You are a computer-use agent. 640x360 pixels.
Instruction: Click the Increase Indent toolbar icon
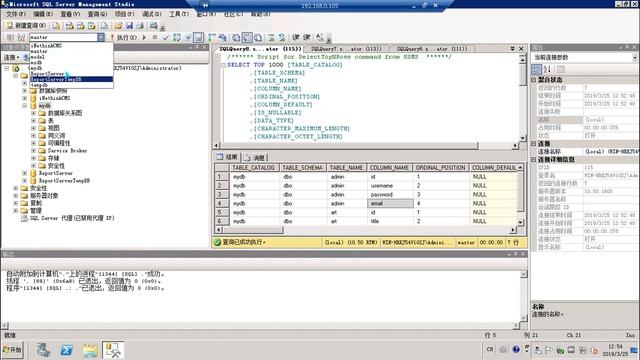tap(307, 38)
